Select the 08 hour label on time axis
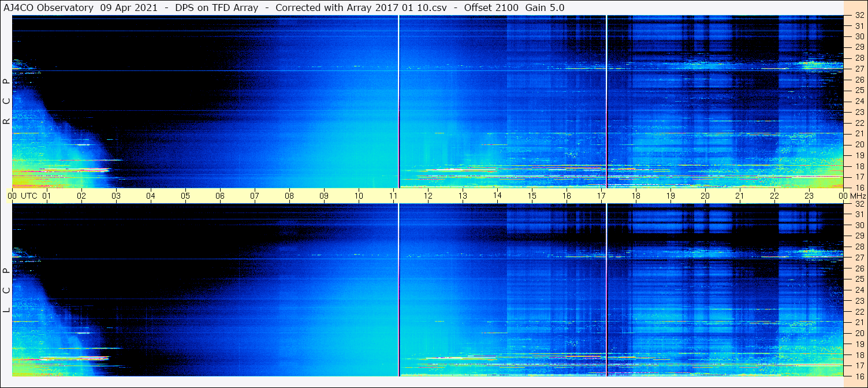Image resolution: width=868 pixels, height=388 pixels. pos(289,196)
